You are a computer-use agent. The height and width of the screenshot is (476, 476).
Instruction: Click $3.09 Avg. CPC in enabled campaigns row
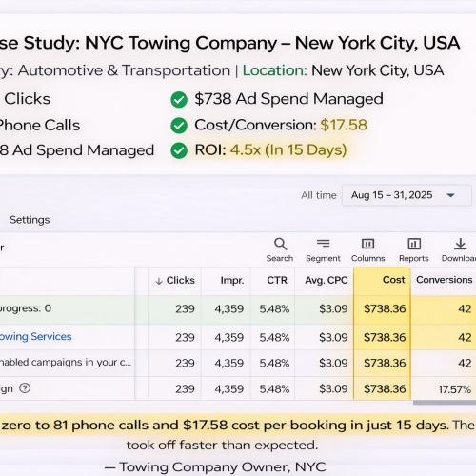pos(333,363)
